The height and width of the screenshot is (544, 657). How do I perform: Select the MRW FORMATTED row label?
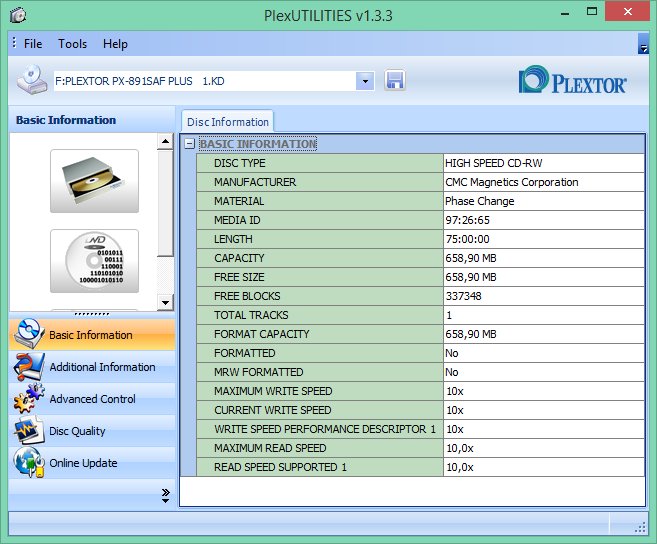pyautogui.click(x=259, y=372)
